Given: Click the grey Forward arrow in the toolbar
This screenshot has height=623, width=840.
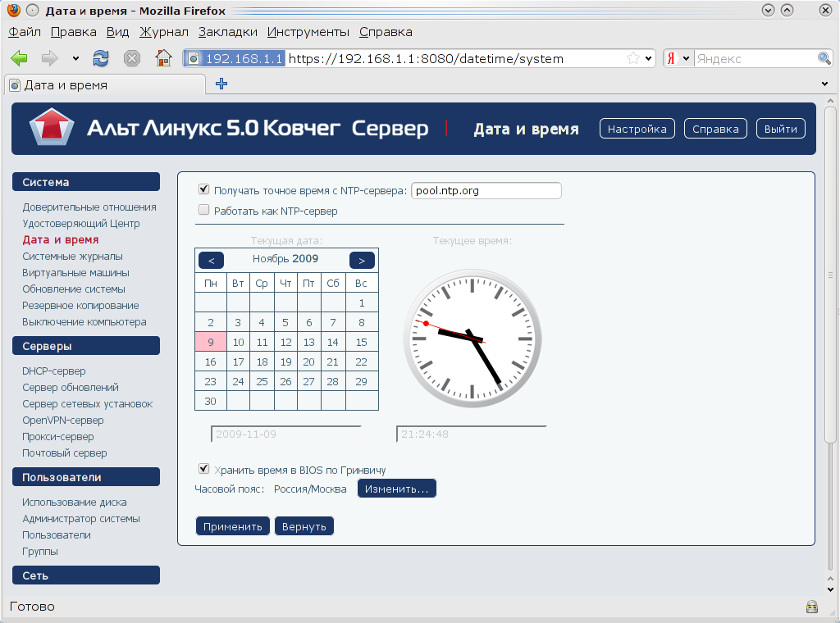Looking at the screenshot, I should click(x=50, y=58).
